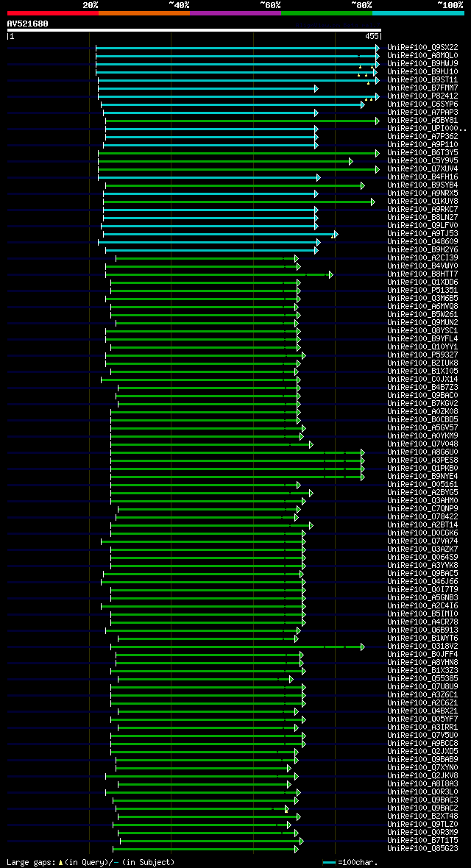Click UniRef100_A4CR78 label
Screen dimensions: 471x868
(x=422, y=622)
